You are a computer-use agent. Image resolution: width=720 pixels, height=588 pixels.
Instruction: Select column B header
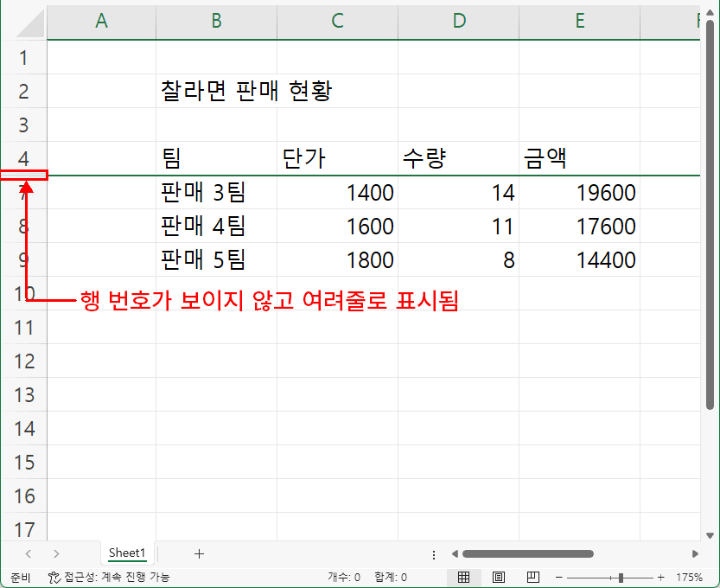[x=216, y=21]
